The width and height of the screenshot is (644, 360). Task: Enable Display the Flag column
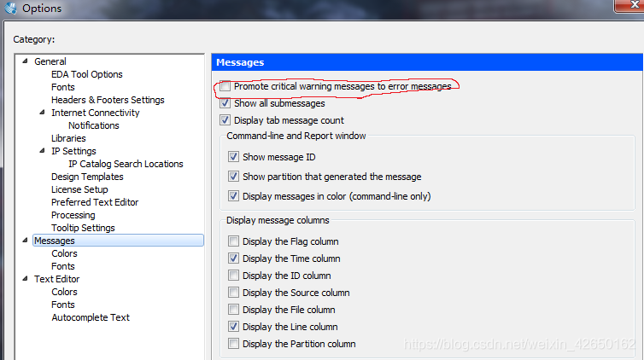(x=234, y=241)
